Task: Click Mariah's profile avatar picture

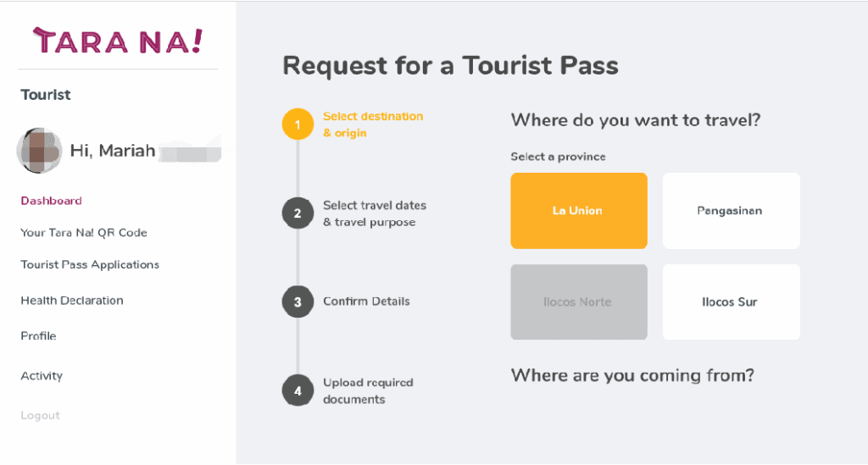Action: pos(39,151)
